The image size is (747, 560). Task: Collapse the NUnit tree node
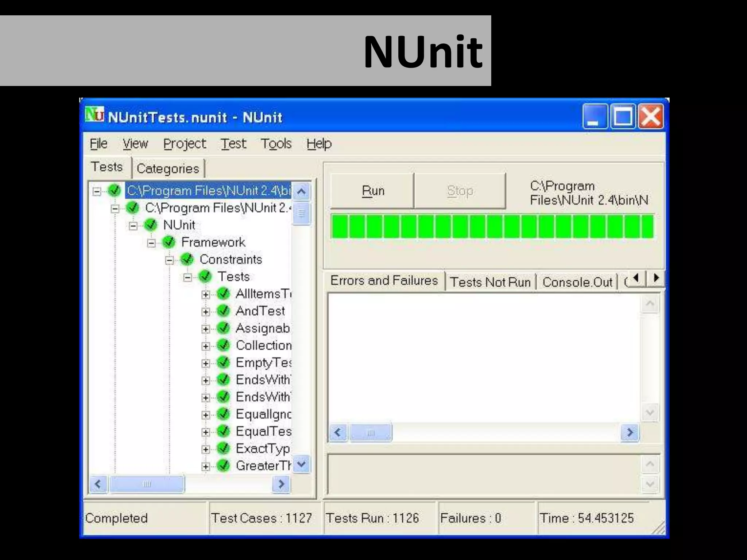tap(133, 226)
